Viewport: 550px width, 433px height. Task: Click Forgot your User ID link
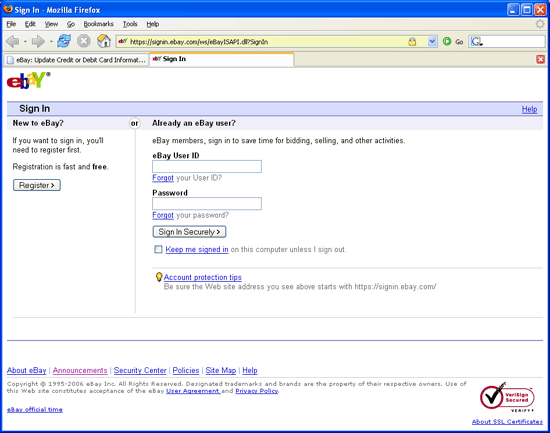point(163,178)
